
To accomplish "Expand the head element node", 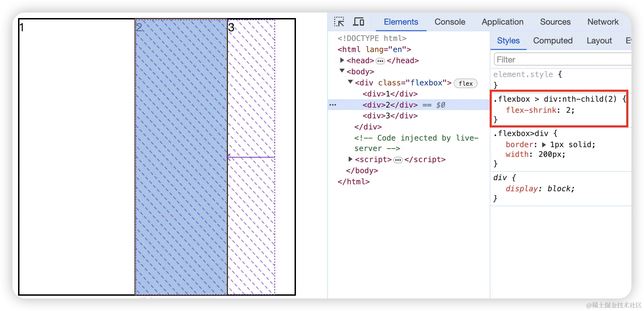I will [x=342, y=60].
